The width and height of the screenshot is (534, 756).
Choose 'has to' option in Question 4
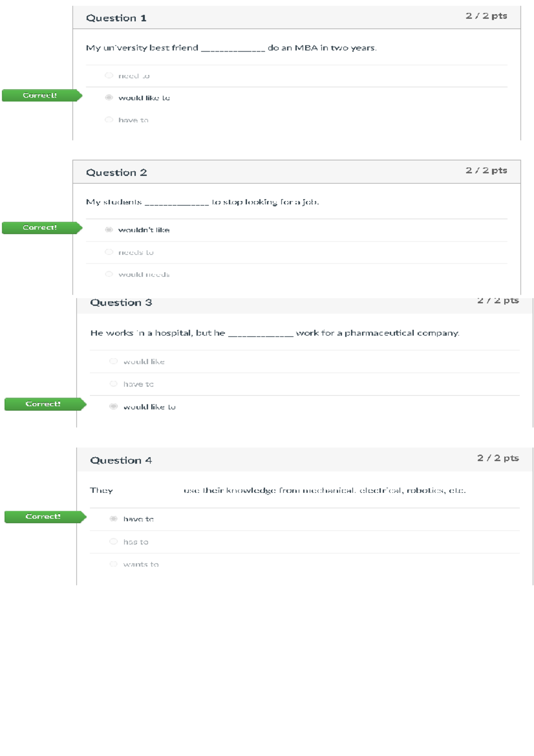[x=113, y=541]
